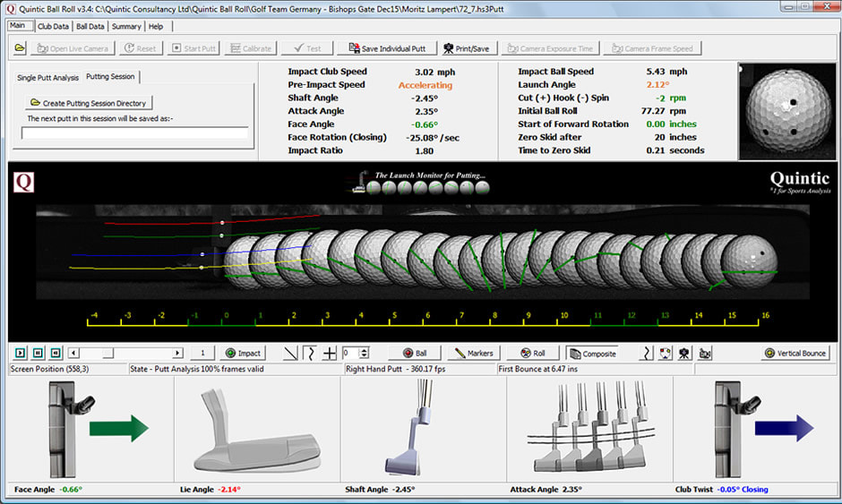Increase the numeric spinner value
The width and height of the screenshot is (842, 504).
(365, 350)
